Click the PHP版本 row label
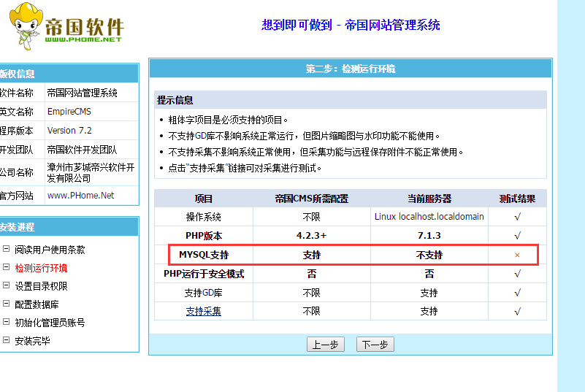The image size is (585, 392). [203, 236]
